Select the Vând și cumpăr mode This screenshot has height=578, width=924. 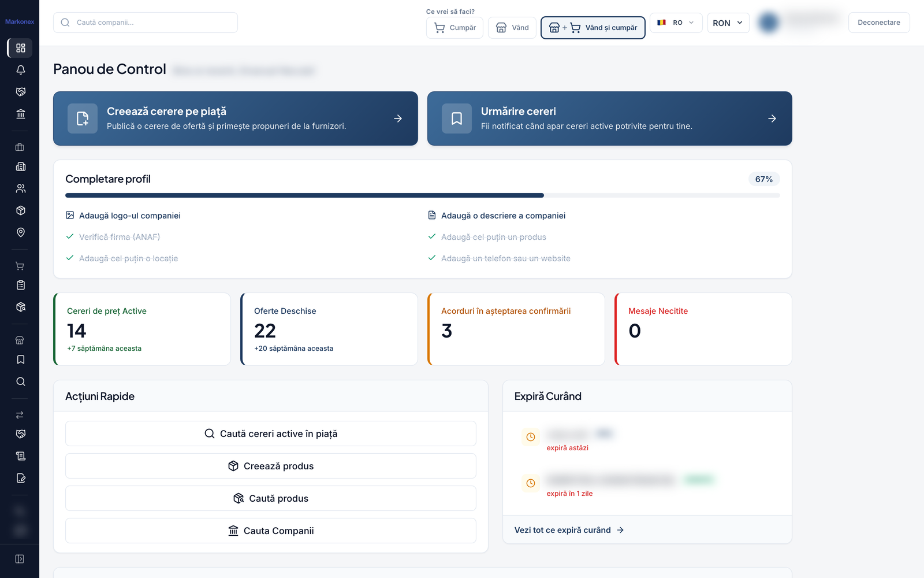[593, 28]
